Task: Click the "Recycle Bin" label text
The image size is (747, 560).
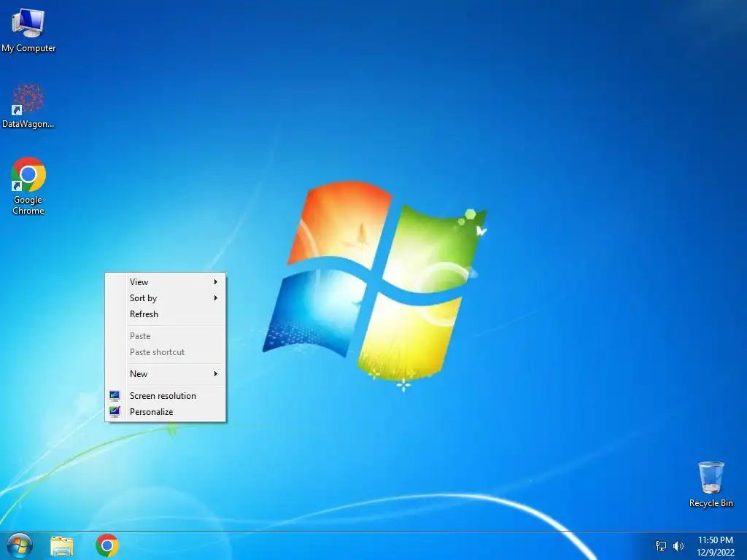Action: pyautogui.click(x=711, y=503)
